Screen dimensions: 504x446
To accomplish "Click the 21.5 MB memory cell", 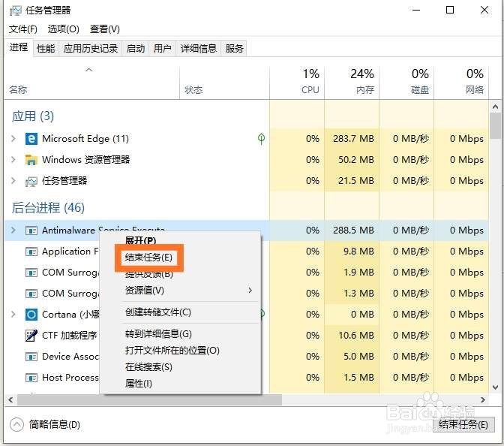I will pos(352,180).
